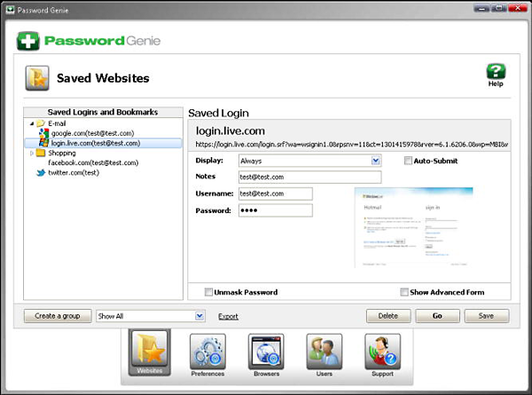Open the Websites section icon
The height and width of the screenshot is (395, 532).
coord(150,352)
